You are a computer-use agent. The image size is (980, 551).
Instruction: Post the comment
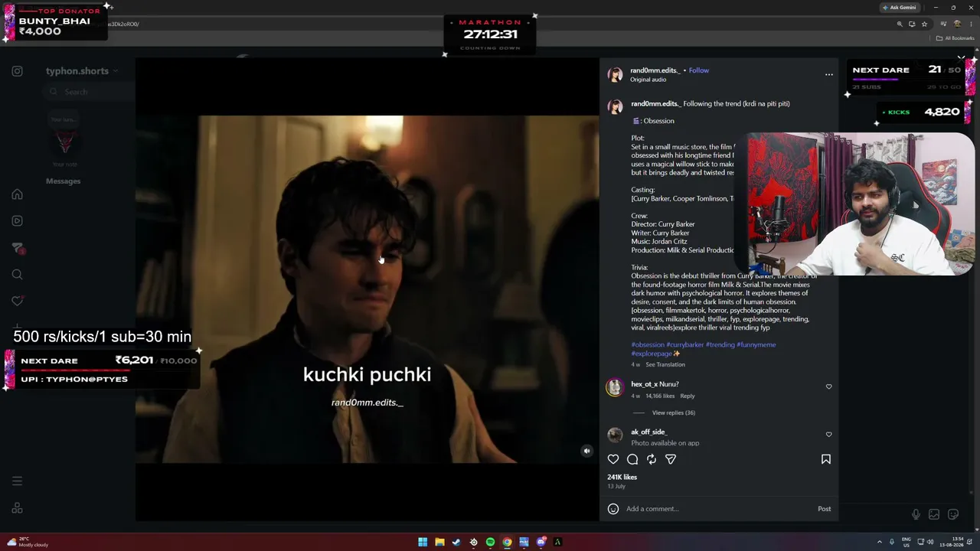825,509
